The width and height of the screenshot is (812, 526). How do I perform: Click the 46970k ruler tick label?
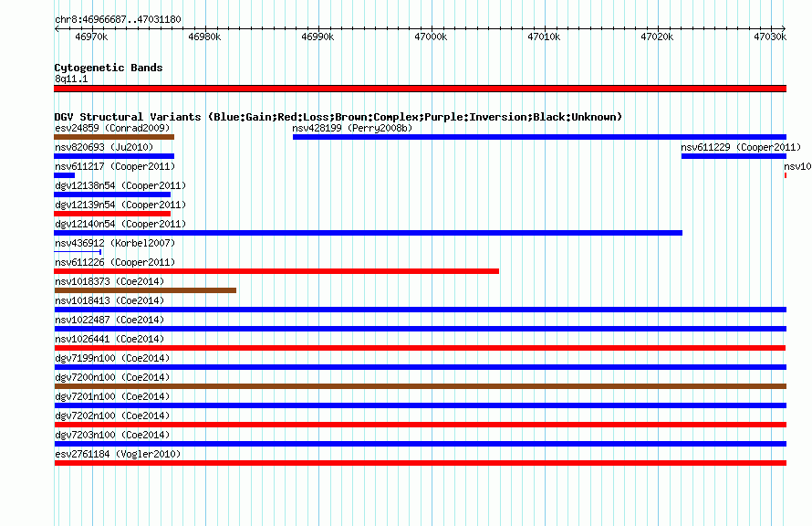coord(91,37)
